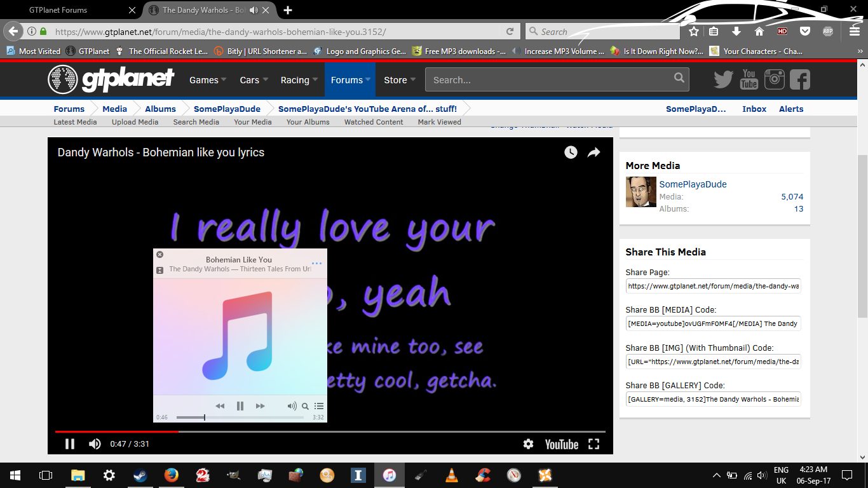Click Share Page URL field
Screen dimensions: 868x488
pos(713,286)
